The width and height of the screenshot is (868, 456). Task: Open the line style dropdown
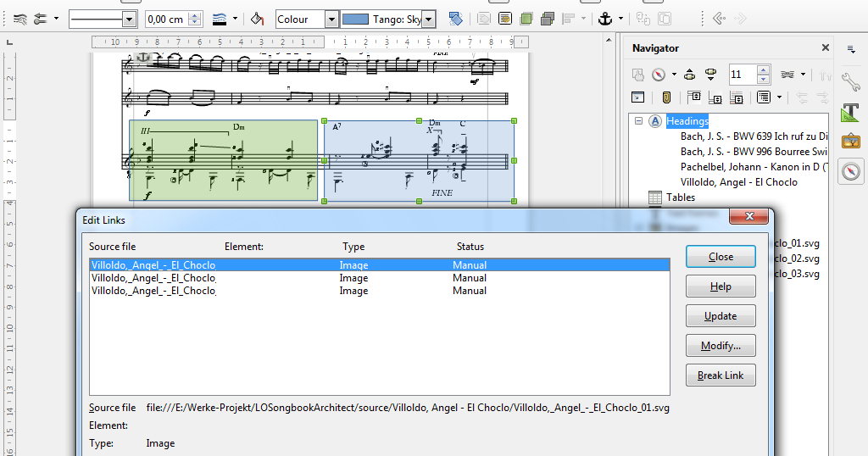(x=130, y=19)
